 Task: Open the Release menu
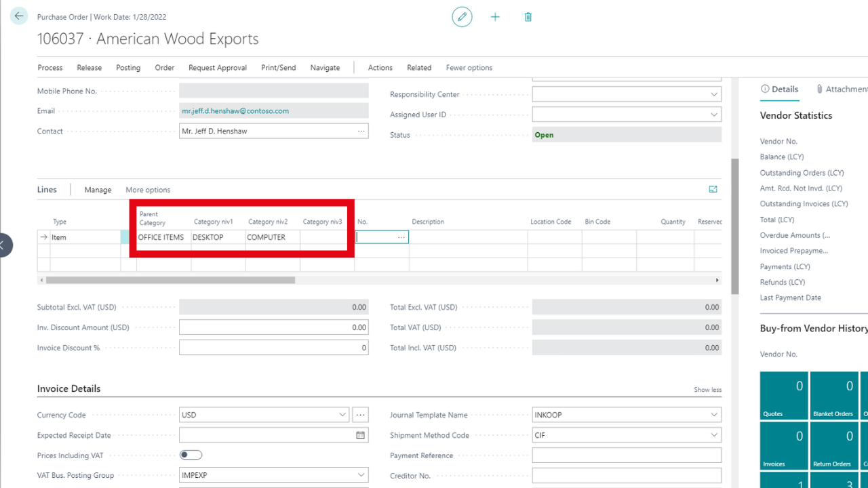(90, 68)
